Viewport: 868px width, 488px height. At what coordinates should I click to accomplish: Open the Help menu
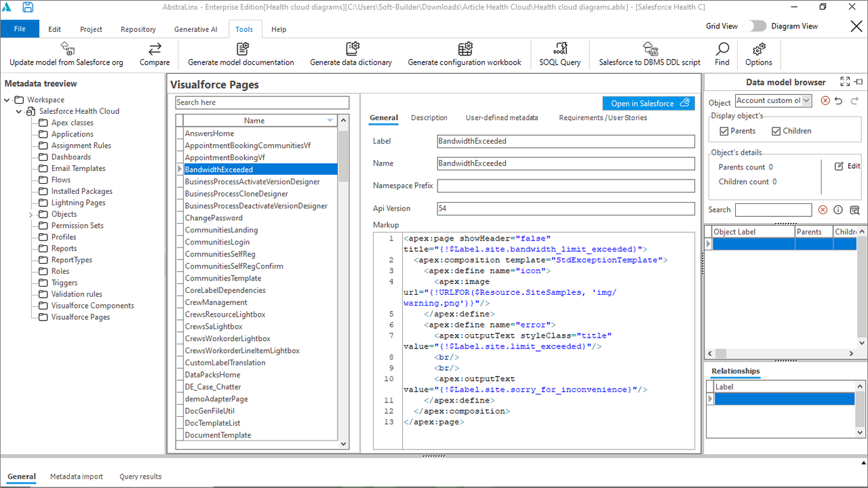pyautogui.click(x=279, y=29)
